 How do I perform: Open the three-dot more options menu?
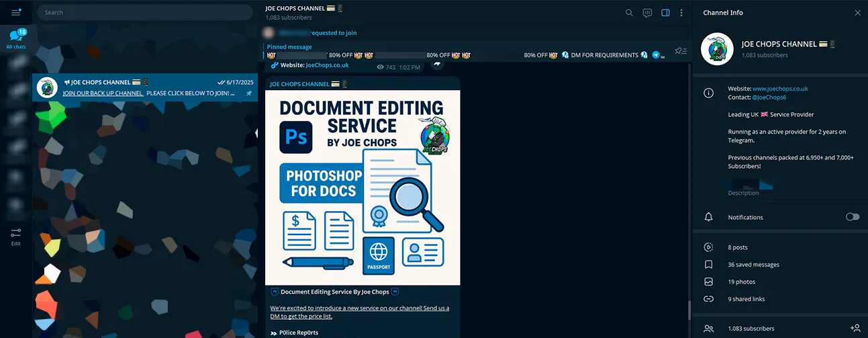point(681,13)
